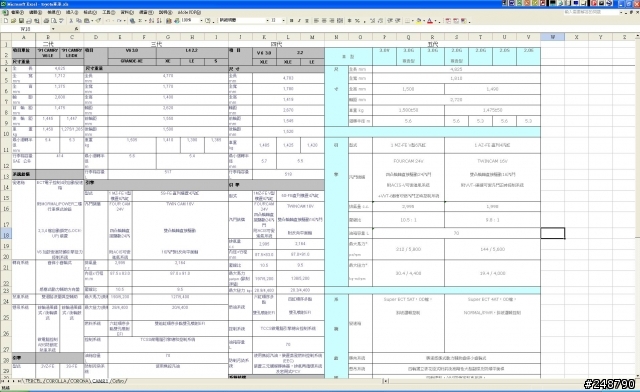Screen dimensions: 640x392
Task: Click the Copy icon
Action: point(79,20)
